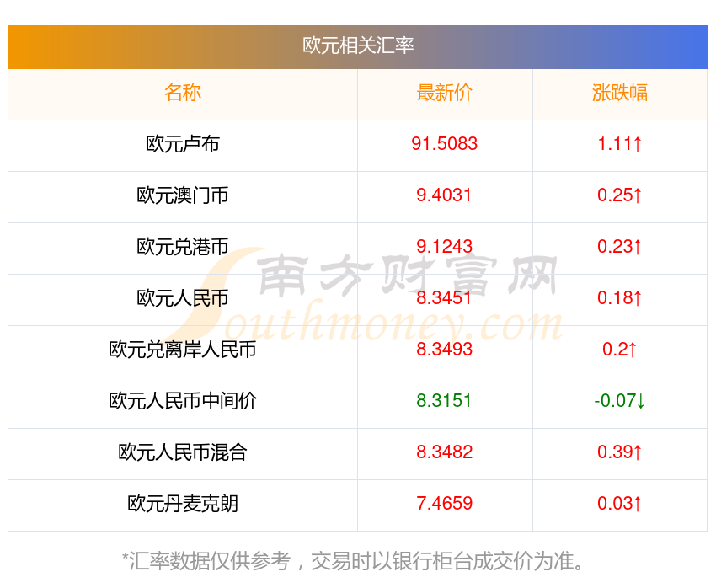This screenshot has height=588, width=716.
Task: Click the 欧元澳门币 row name
Action: [183, 195]
